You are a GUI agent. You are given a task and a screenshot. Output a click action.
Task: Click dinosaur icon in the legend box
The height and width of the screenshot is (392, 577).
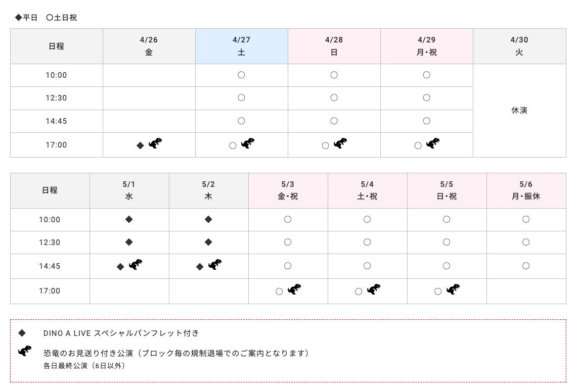click(x=25, y=351)
